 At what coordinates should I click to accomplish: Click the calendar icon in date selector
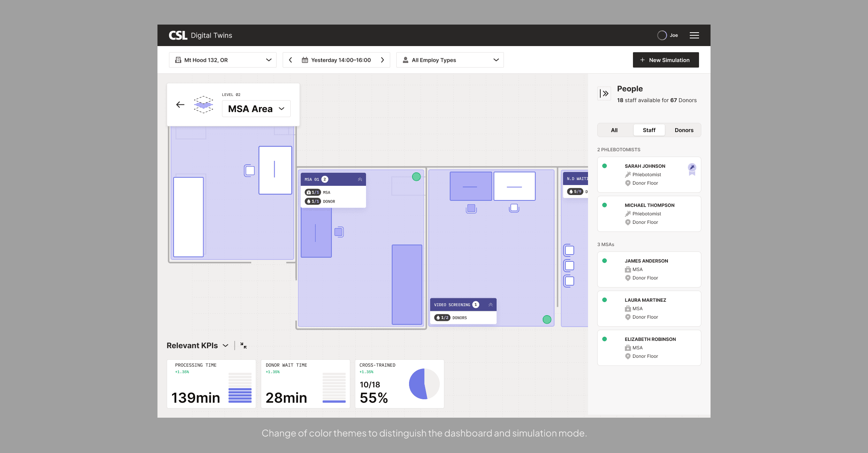pos(305,60)
